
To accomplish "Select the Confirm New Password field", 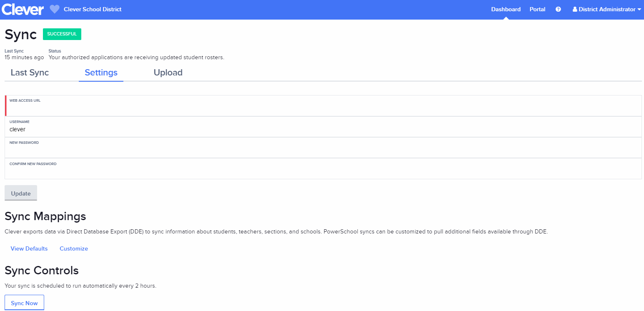I will coord(323,171).
